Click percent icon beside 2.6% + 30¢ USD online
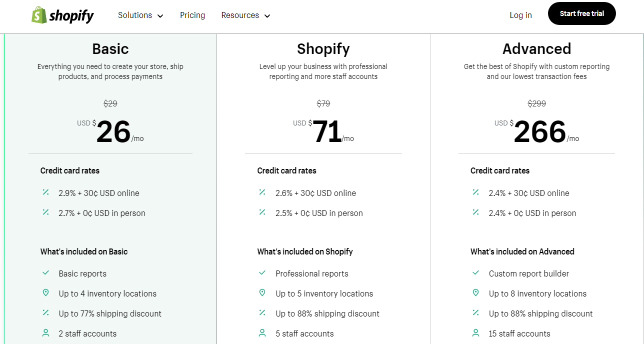Viewport: 644px width, 344px height. pos(262,192)
